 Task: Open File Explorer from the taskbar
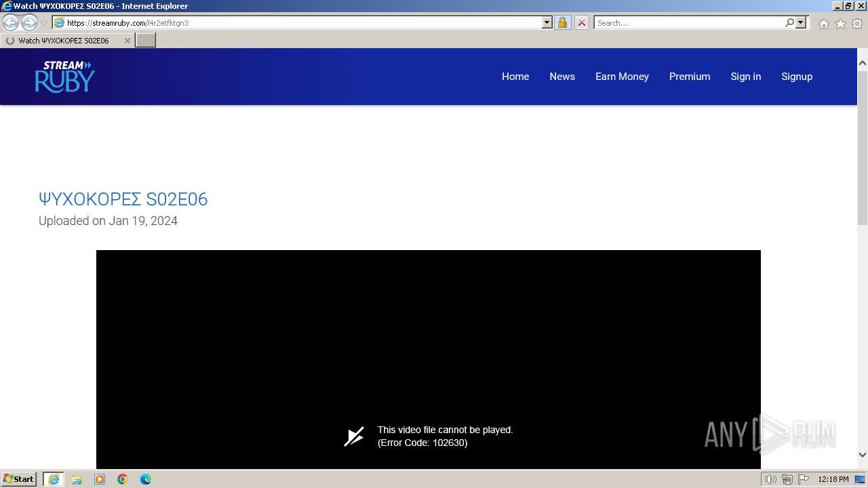(x=77, y=479)
